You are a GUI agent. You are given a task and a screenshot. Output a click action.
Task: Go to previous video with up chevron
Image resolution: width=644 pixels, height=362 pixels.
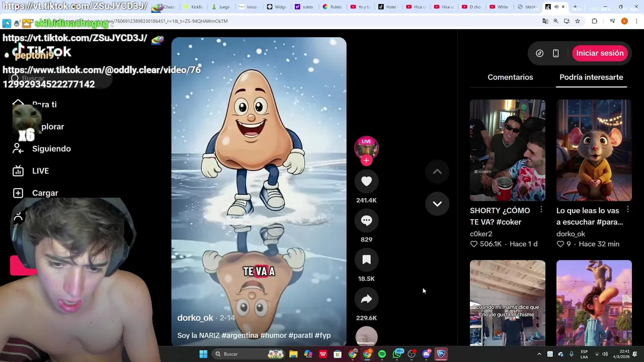point(437,171)
